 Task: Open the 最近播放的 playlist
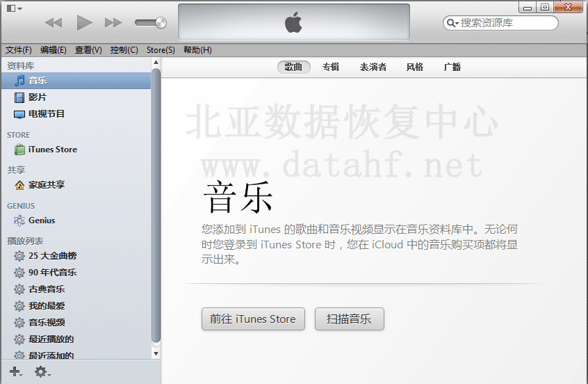pyautogui.click(x=76, y=339)
